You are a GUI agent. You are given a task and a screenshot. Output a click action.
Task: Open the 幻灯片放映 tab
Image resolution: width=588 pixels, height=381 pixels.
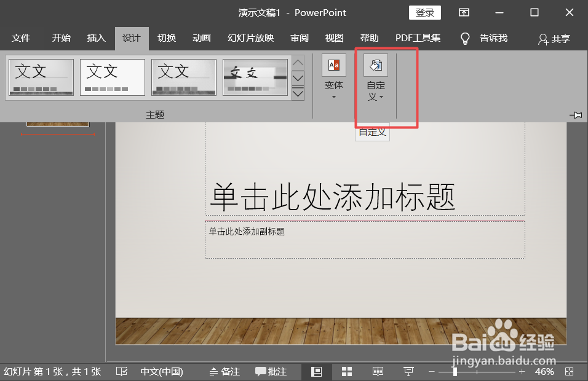pyautogui.click(x=250, y=38)
